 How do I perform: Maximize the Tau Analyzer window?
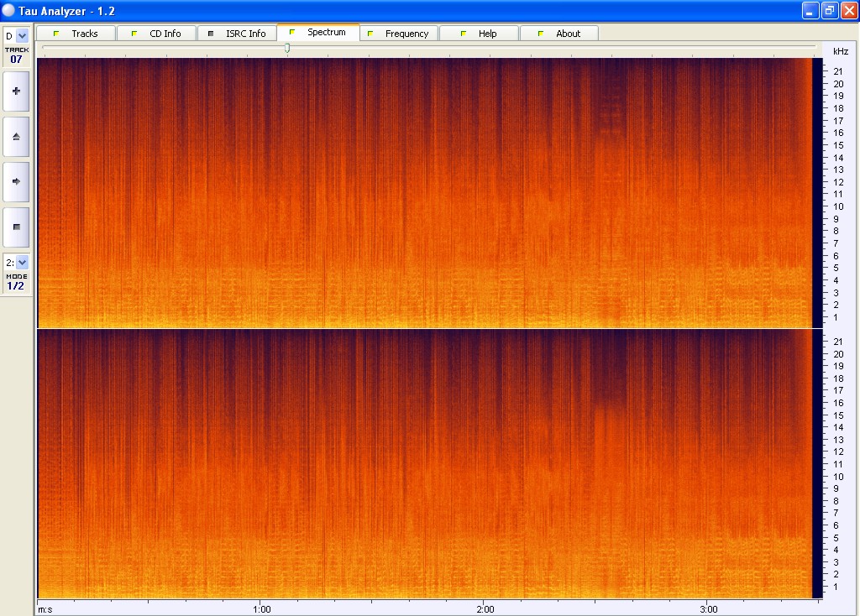(x=830, y=10)
